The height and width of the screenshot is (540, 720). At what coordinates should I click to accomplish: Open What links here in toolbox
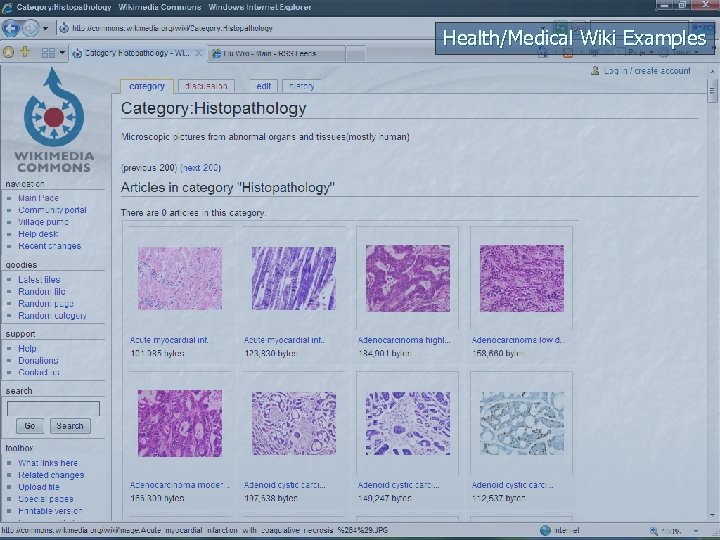[x=48, y=463]
